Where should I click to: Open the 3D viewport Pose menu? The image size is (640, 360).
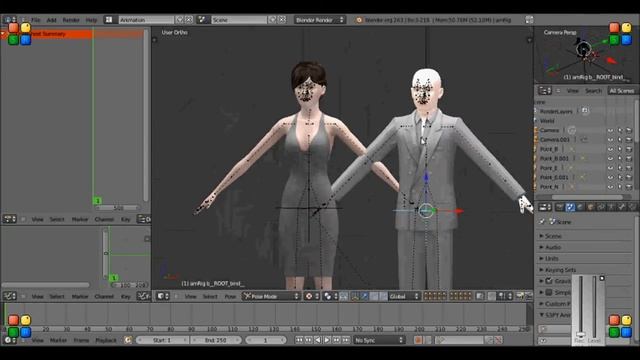tap(230, 296)
